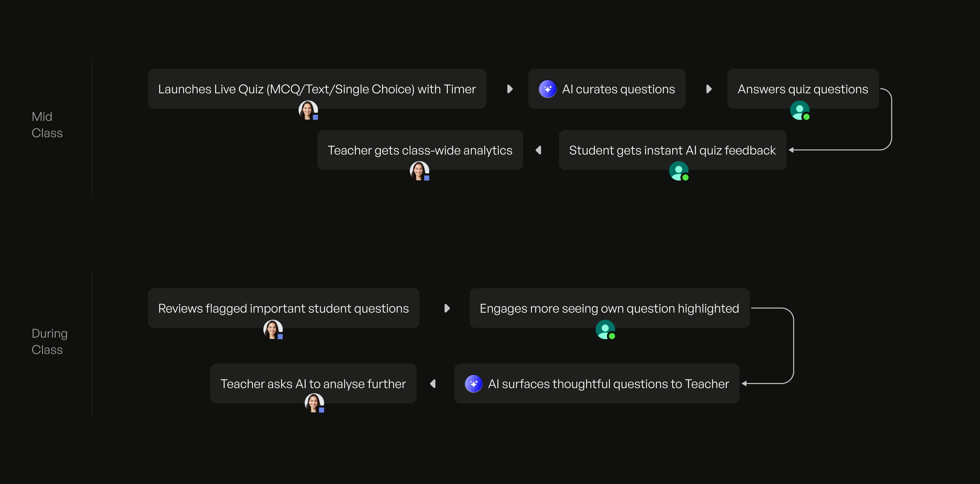Click the right arrow after 'Launches Live Quiz' card
980x484 pixels.
(x=510, y=89)
